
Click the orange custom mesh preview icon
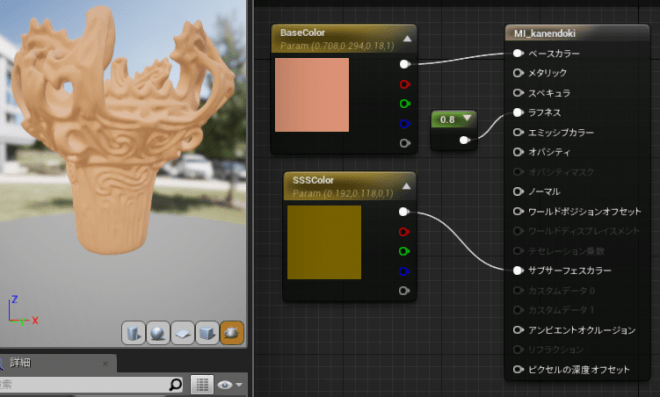click(232, 333)
